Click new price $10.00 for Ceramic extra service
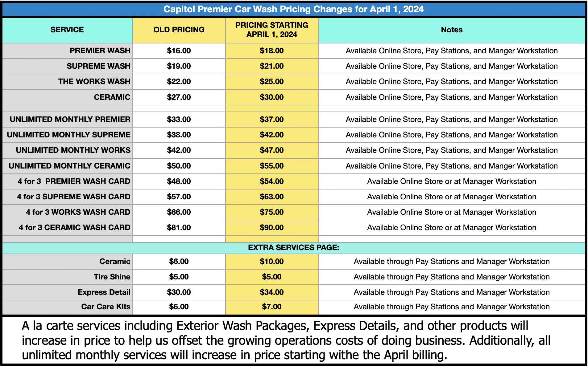588x366 pixels. [x=272, y=262]
